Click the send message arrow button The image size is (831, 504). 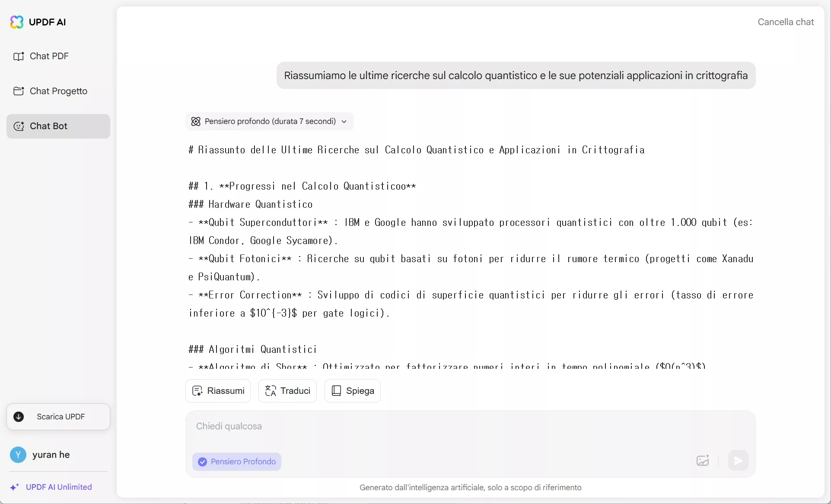tap(738, 460)
